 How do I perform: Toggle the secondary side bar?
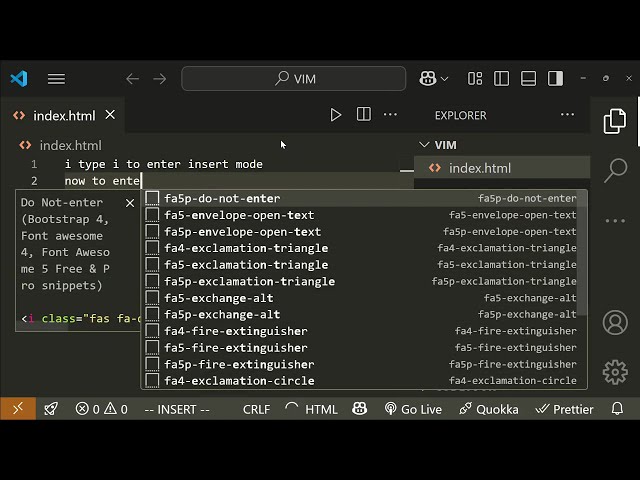555,78
